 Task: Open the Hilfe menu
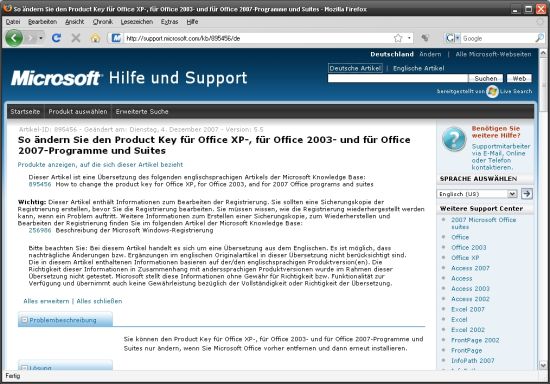pos(192,22)
